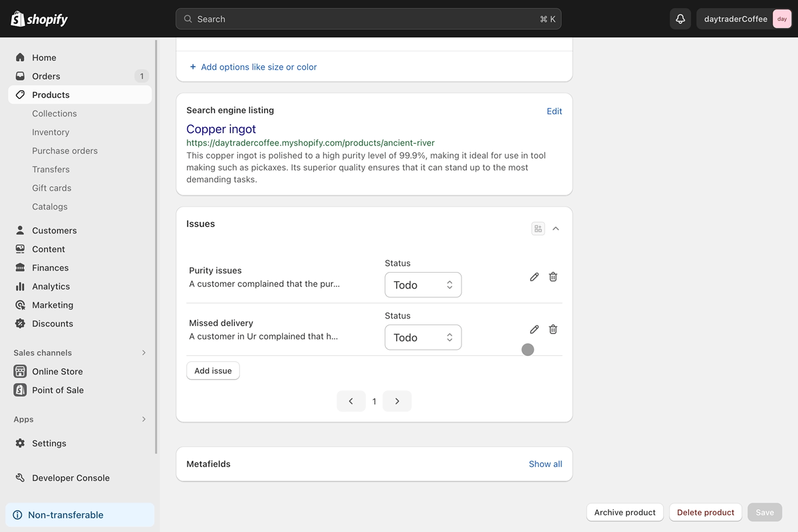Image resolution: width=798 pixels, height=532 pixels.
Task: Click the Finances bank icon
Action: coord(20,268)
